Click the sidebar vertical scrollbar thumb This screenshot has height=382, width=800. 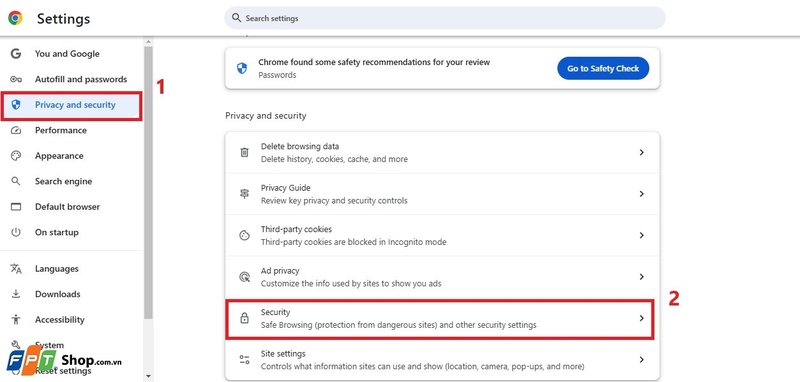click(148, 183)
